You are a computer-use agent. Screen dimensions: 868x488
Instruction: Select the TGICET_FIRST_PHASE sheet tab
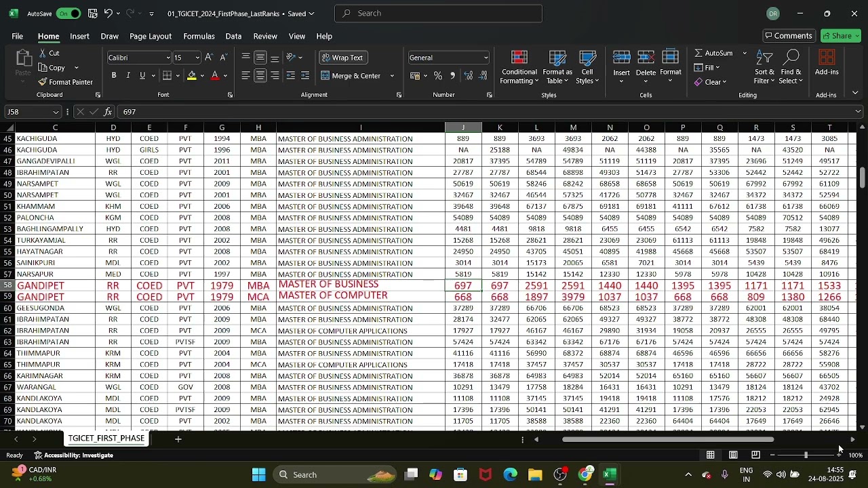click(106, 439)
